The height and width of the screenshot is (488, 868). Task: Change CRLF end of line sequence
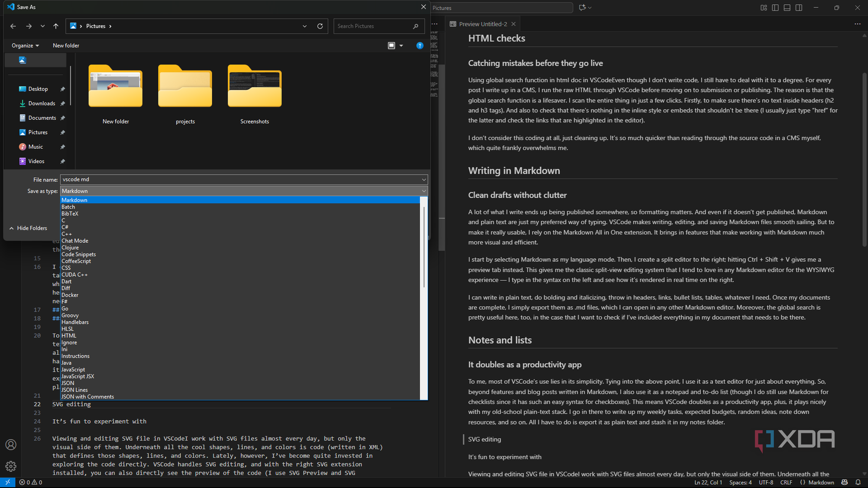tap(786, 482)
